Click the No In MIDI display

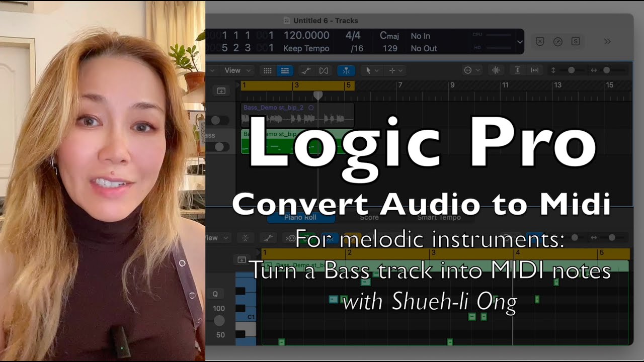[421, 36]
